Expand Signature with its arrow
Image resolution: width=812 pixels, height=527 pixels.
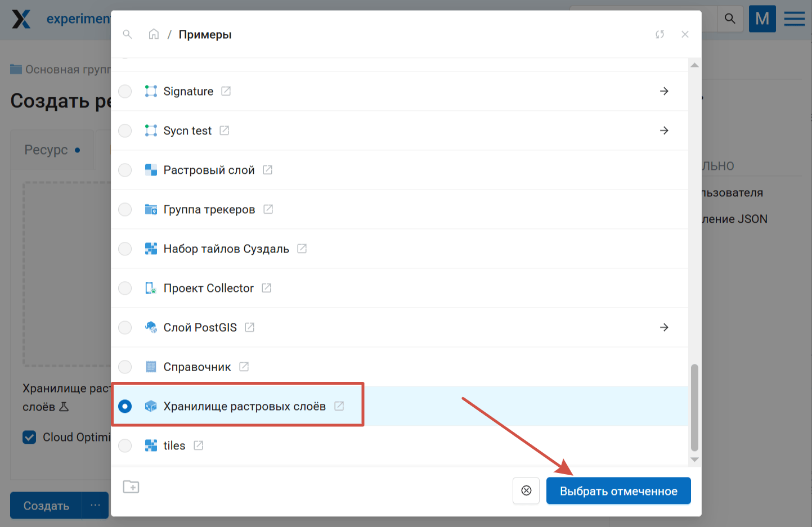[664, 91]
